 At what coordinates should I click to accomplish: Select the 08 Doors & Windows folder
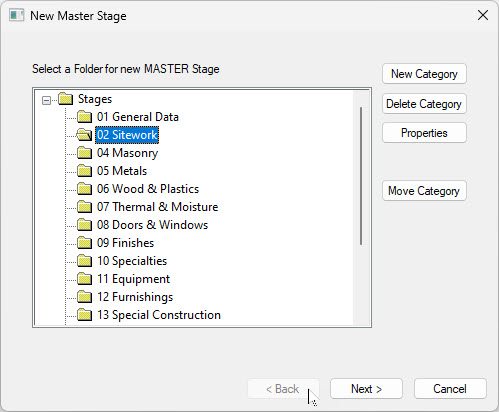[152, 225]
